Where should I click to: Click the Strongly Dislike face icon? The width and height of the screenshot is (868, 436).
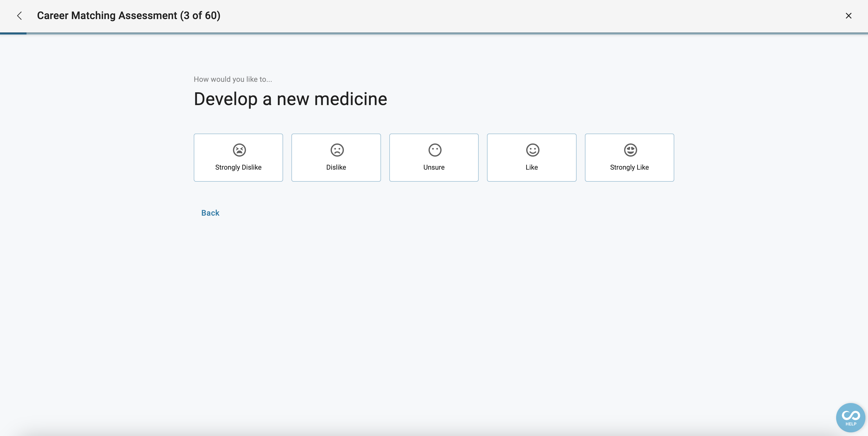[239, 150]
